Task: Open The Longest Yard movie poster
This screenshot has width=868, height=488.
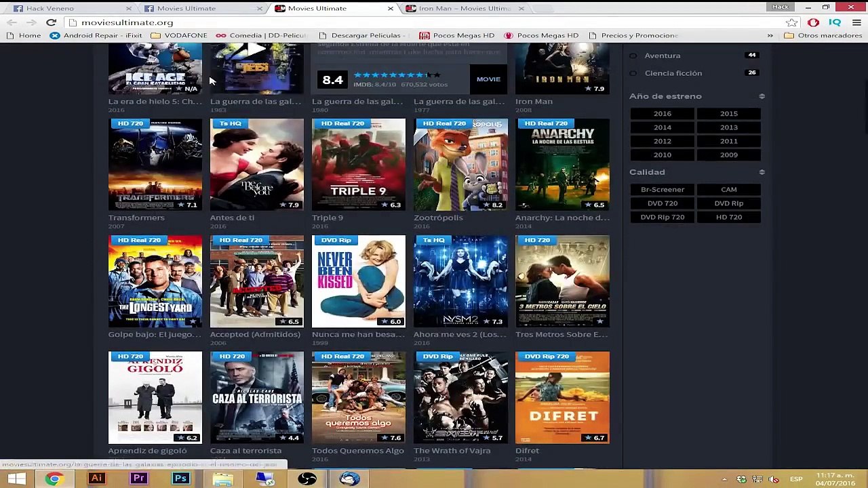Action: pos(155,281)
